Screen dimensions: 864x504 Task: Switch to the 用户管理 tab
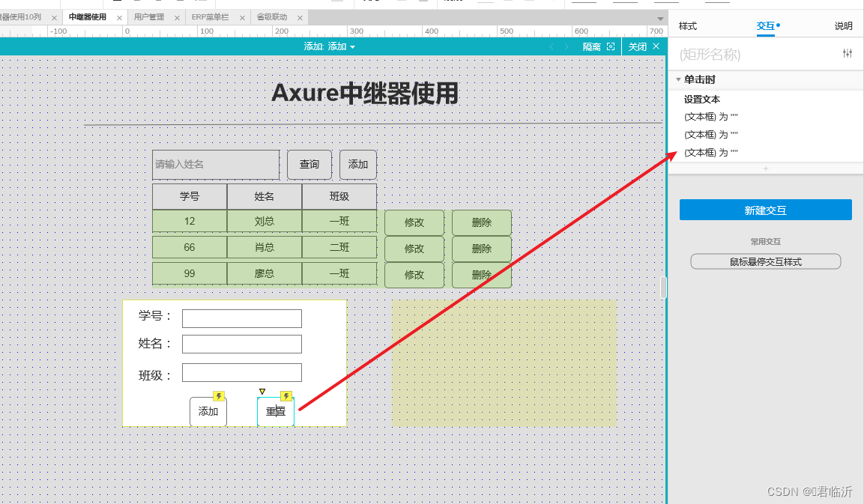(149, 17)
